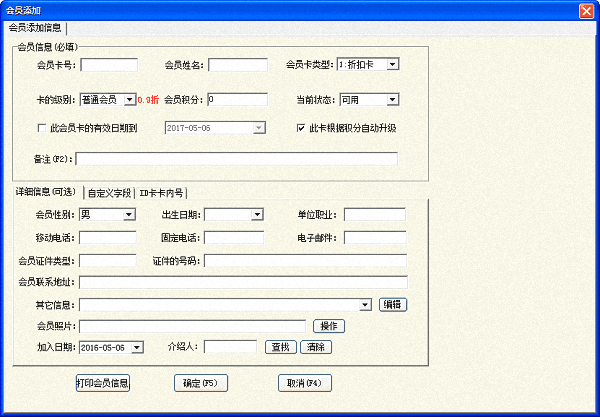
Task: Open the ID卡卡内号 tab
Action: pos(161,193)
